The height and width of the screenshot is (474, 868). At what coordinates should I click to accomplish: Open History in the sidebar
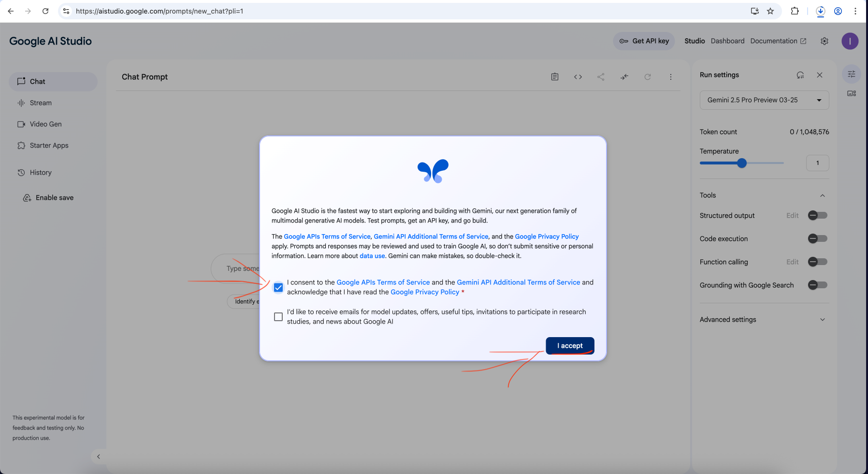tap(53, 173)
